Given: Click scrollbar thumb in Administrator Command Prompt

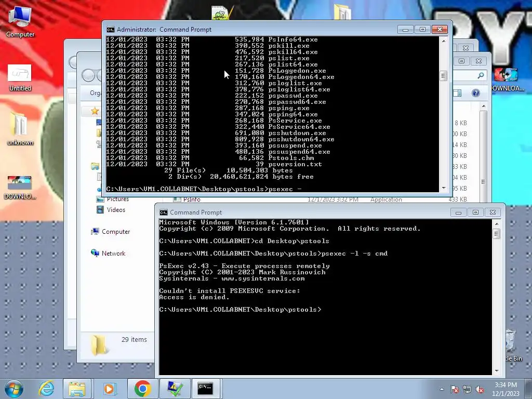Looking at the screenshot, I should click(x=443, y=76).
